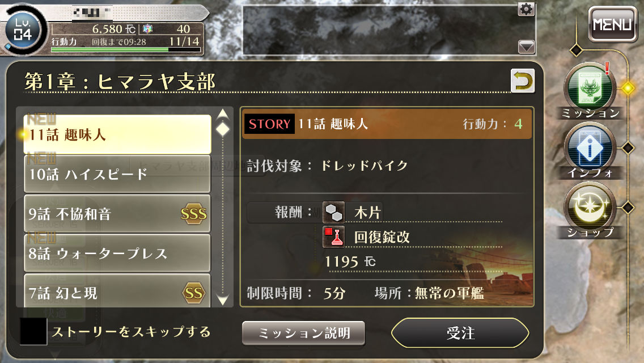Toggle ストーリーをスキップする checkbox

coord(33,331)
